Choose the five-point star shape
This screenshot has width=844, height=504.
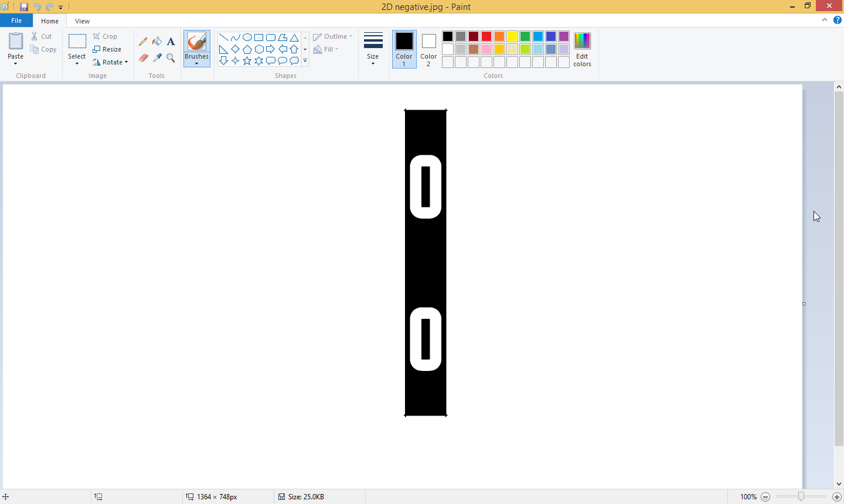click(x=247, y=61)
